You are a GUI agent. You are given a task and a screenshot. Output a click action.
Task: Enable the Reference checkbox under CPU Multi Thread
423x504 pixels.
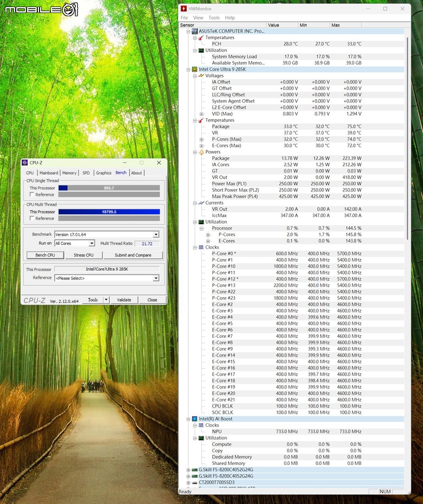33,219
